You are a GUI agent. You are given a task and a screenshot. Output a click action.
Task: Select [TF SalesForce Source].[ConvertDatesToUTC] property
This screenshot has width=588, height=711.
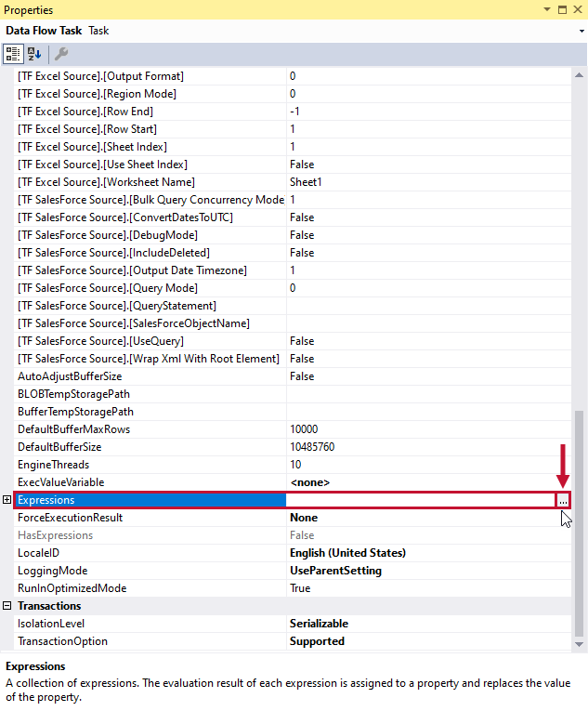tap(125, 217)
